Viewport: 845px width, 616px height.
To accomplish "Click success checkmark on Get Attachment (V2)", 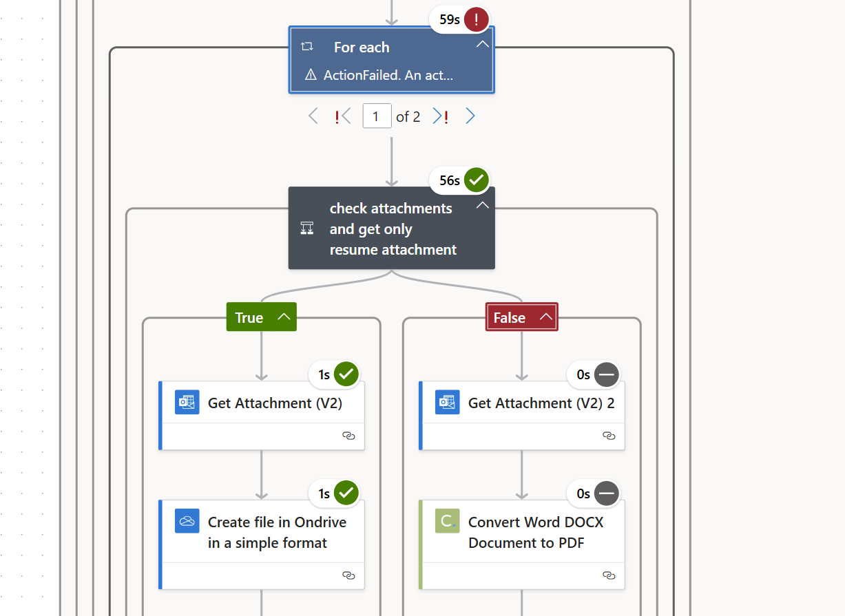I will [346, 374].
